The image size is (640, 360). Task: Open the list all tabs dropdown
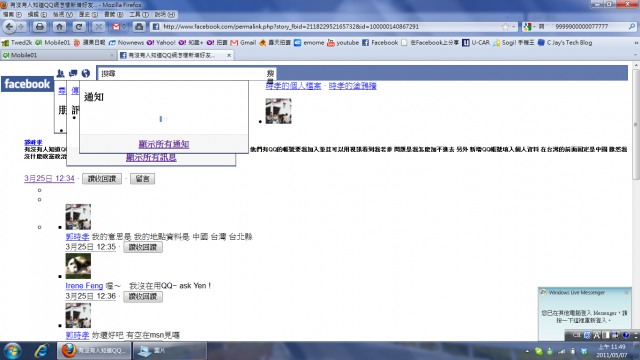point(636,55)
